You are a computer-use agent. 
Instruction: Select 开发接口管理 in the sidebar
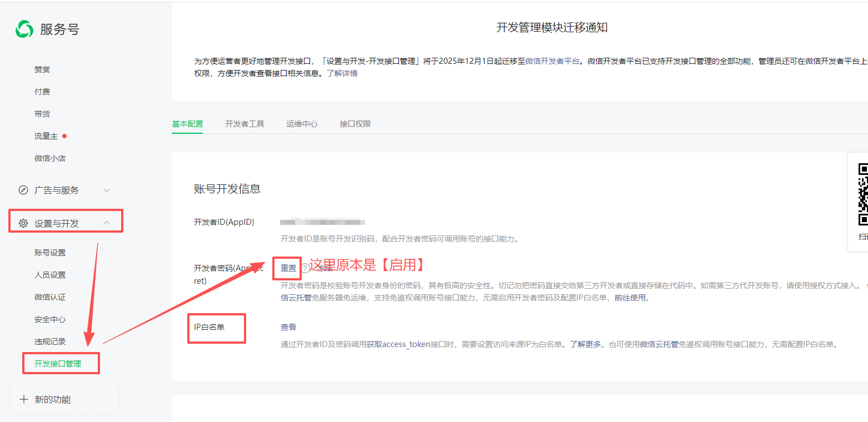(x=58, y=364)
